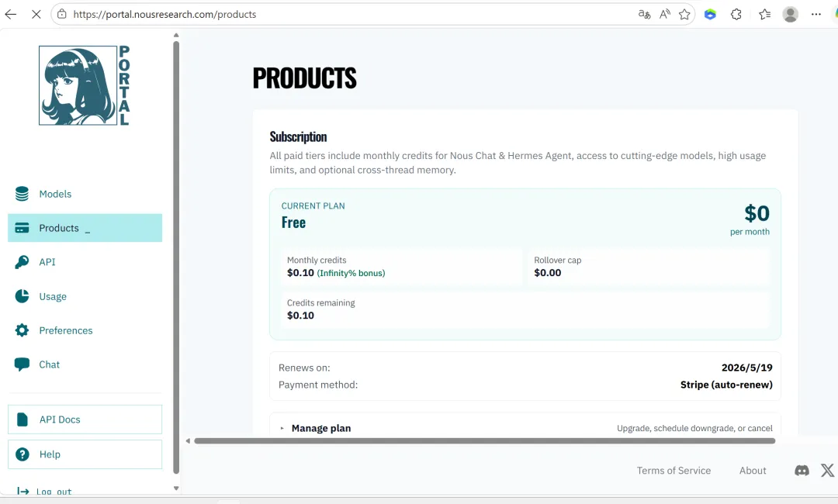
Task: Select API in the sidebar
Action: pyautogui.click(x=85, y=262)
